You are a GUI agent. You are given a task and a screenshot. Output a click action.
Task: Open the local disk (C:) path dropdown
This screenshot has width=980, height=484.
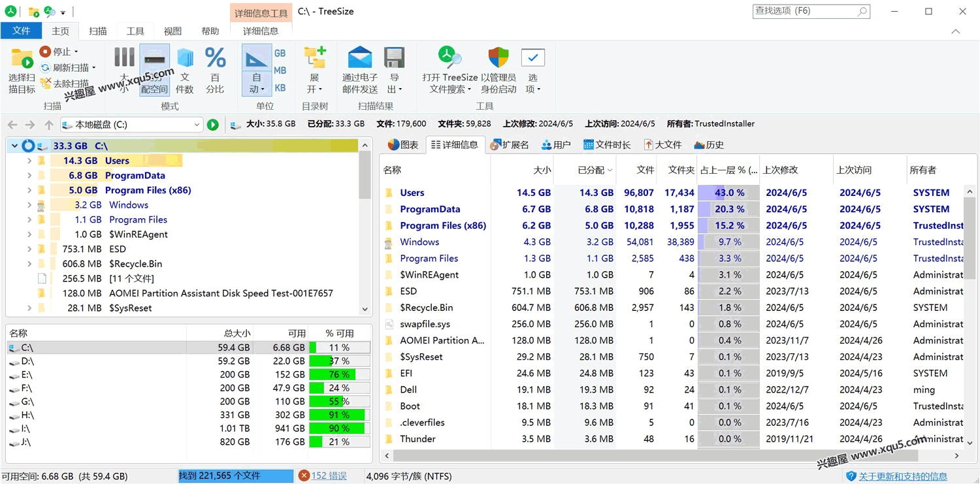click(x=197, y=125)
